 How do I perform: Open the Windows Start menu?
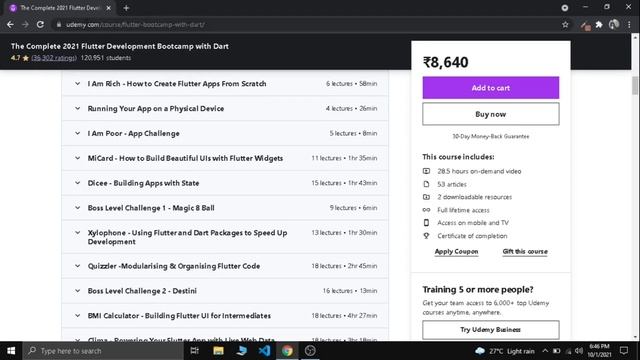point(11,351)
